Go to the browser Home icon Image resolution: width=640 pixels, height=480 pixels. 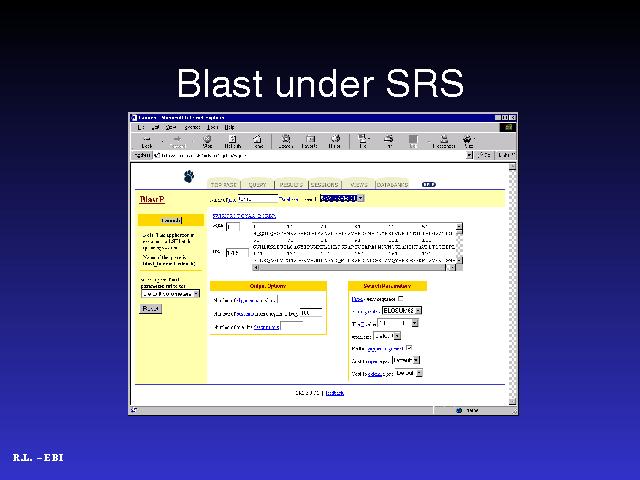click(x=258, y=141)
